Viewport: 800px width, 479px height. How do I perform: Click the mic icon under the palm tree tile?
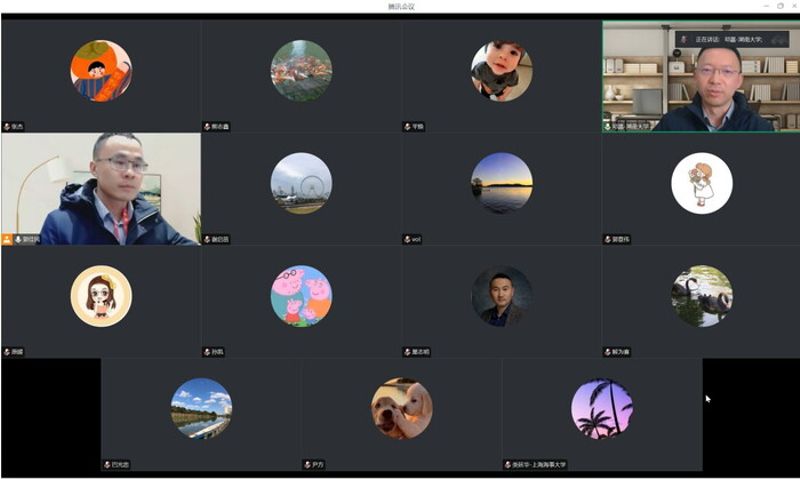(x=507, y=465)
